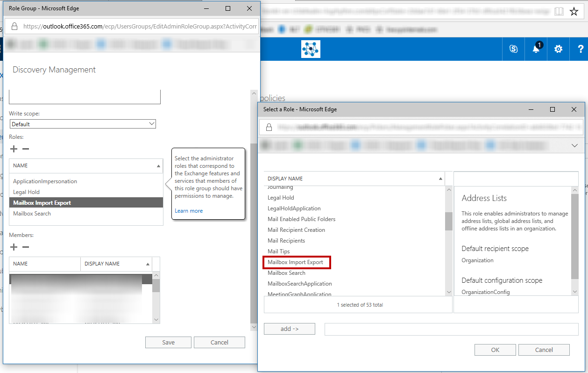Select Legal Hold in the Select a Role list
This screenshot has height=373, width=588.
pos(281,198)
